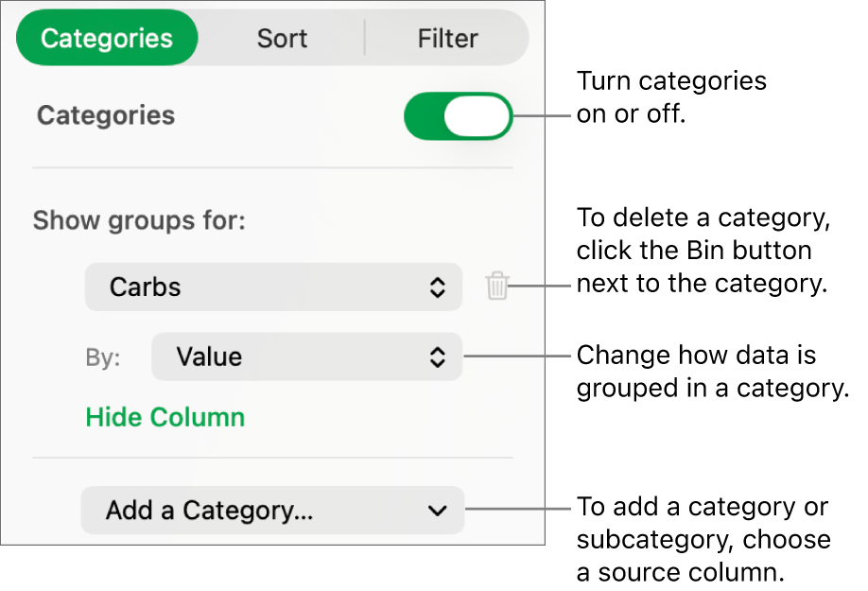Screen dimensions: 868x591
Task: Click the Show groups for label
Action: tap(139, 220)
